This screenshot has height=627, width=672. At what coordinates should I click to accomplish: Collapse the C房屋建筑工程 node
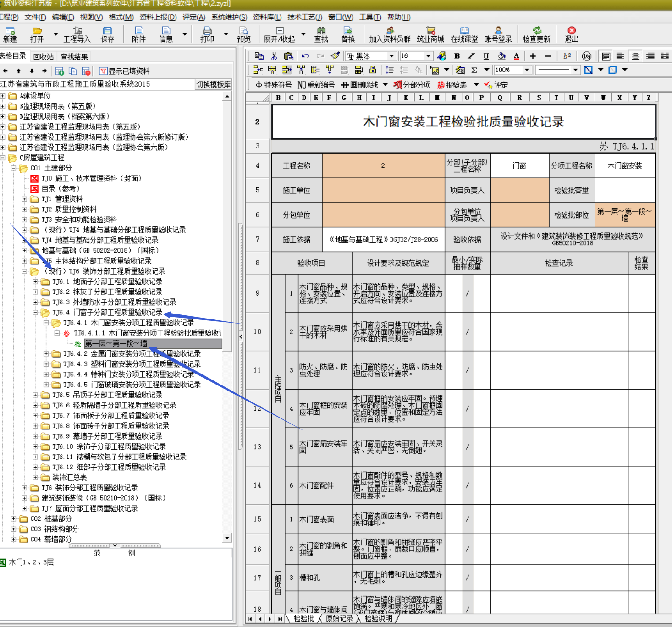(3, 158)
